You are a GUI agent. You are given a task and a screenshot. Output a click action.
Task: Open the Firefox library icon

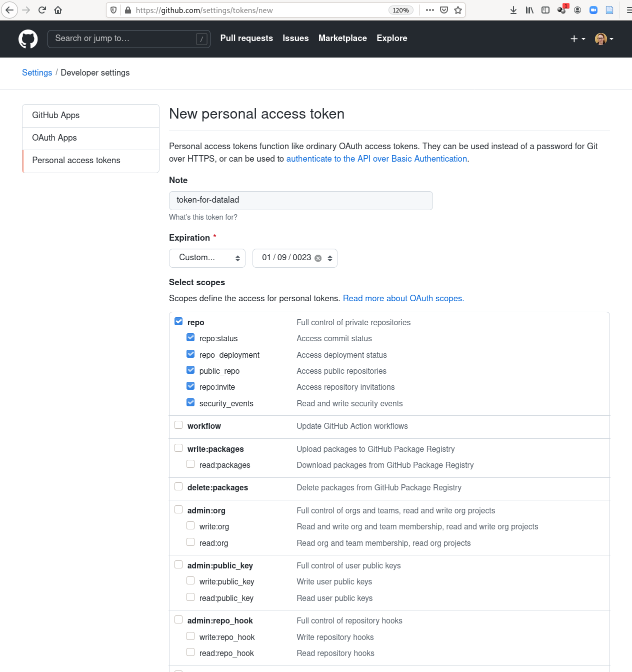529,10
